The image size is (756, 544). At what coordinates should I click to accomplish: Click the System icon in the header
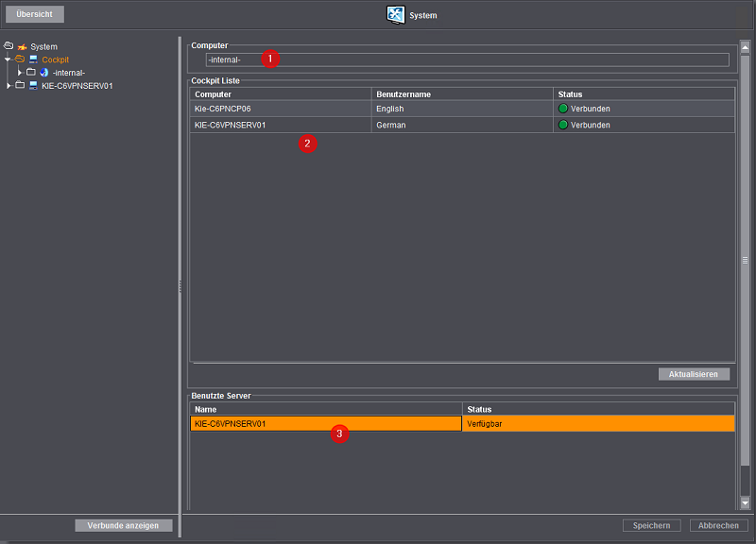[396, 15]
